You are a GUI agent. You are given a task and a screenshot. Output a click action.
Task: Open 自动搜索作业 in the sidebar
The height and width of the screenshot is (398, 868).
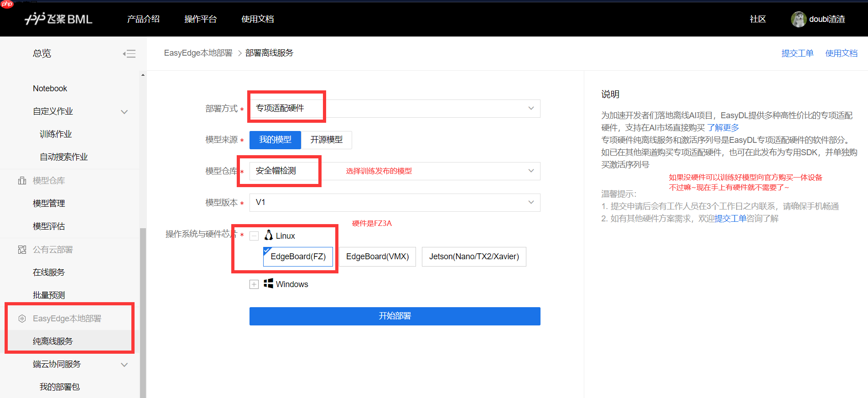(64, 157)
